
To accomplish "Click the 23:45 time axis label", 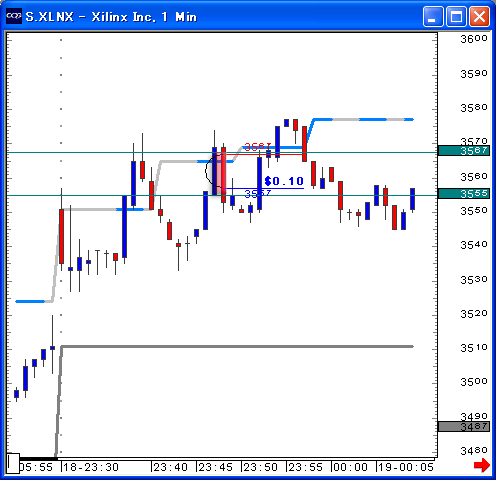I will (215, 467).
